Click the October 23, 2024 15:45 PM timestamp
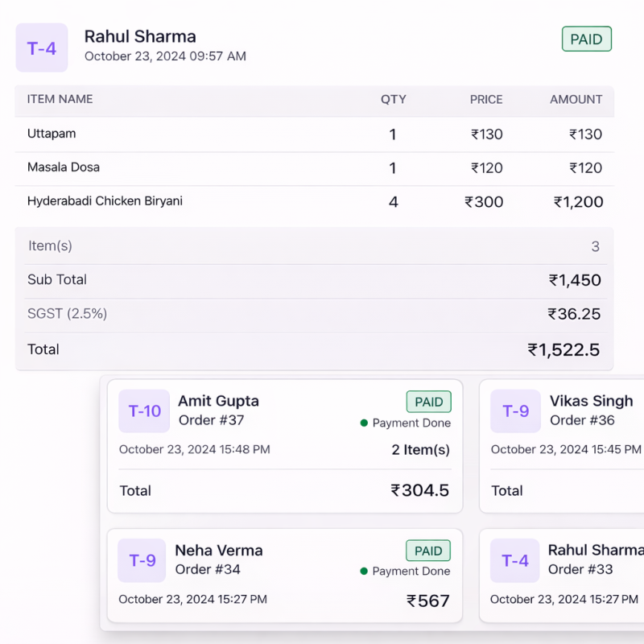This screenshot has width=644, height=644. point(566,449)
